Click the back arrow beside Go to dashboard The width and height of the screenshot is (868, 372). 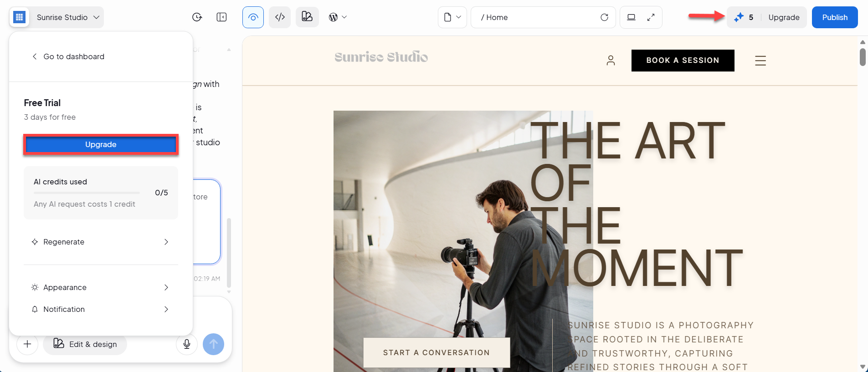pyautogui.click(x=34, y=56)
